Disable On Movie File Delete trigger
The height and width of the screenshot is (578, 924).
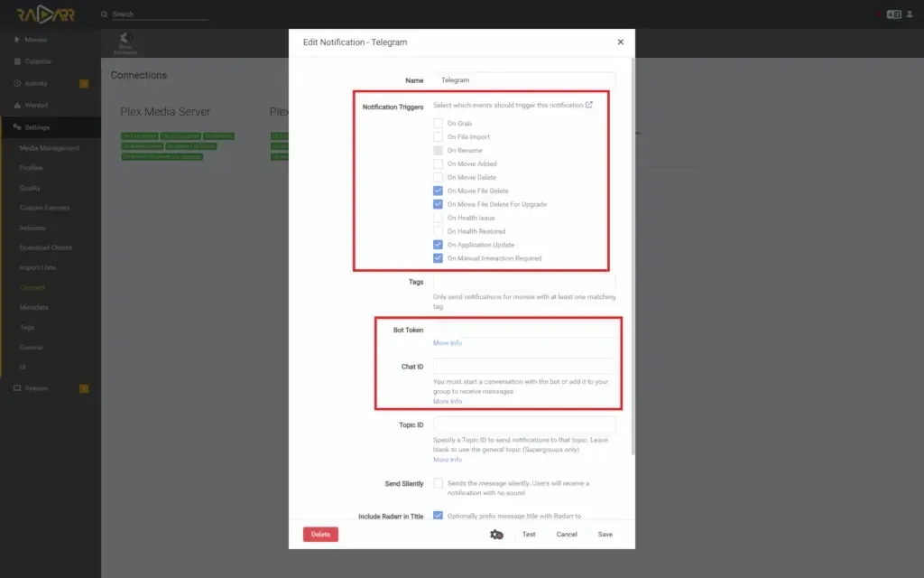(438, 191)
